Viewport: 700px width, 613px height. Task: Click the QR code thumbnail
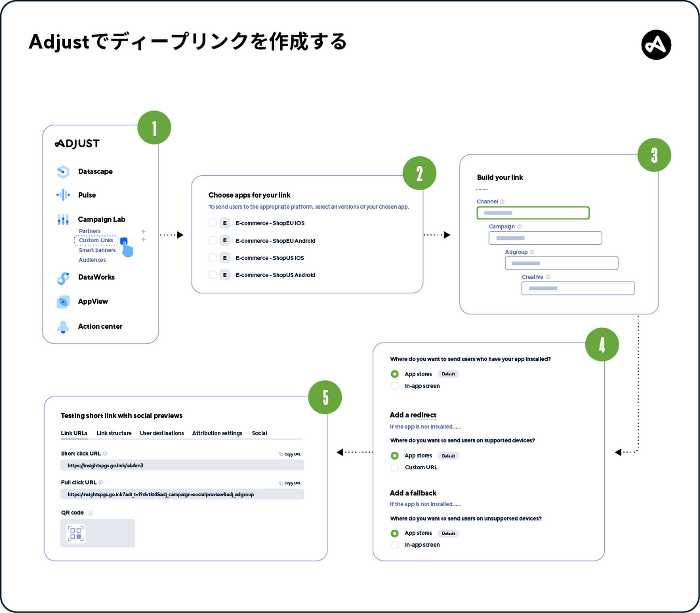(76, 533)
